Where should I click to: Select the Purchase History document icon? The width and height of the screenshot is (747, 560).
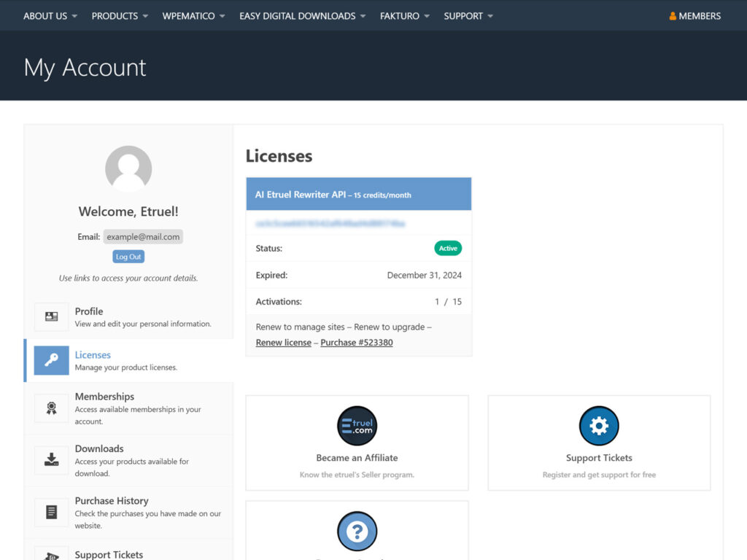51,512
